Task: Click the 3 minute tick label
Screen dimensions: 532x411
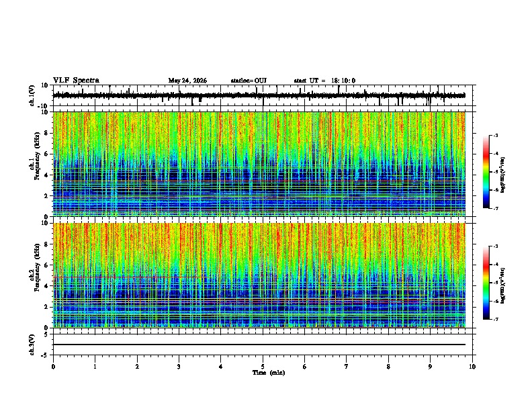Action: tap(179, 367)
